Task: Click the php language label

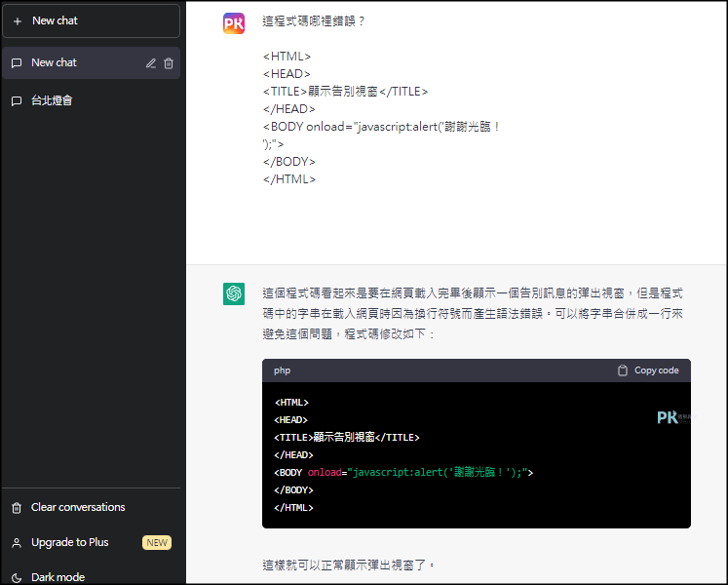Action: coord(282,370)
